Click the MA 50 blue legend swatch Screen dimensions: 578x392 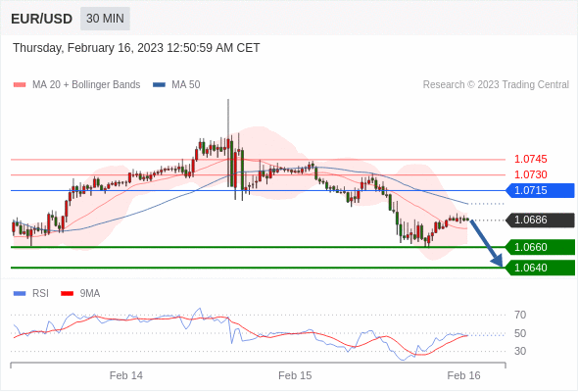point(159,85)
